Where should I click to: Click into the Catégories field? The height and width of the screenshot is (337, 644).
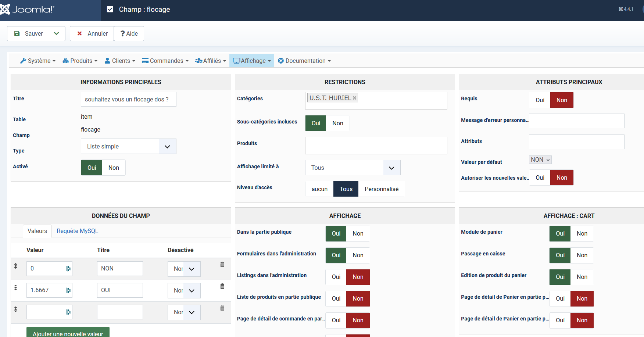376,101
